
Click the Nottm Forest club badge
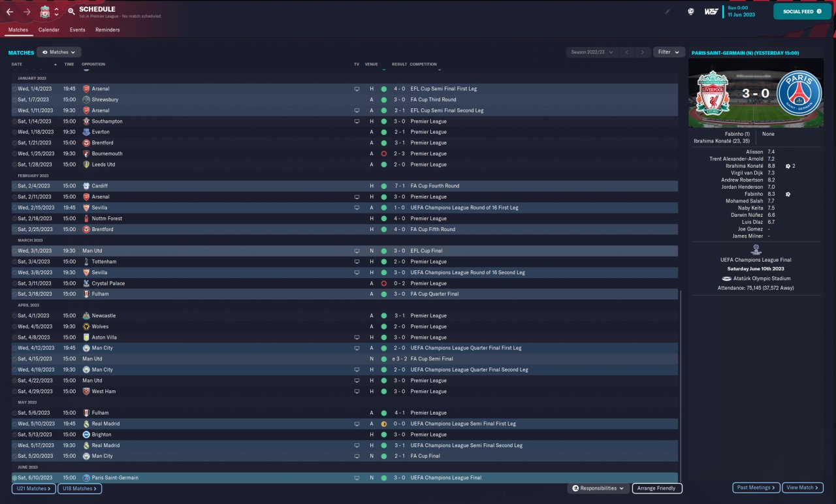[86, 219]
